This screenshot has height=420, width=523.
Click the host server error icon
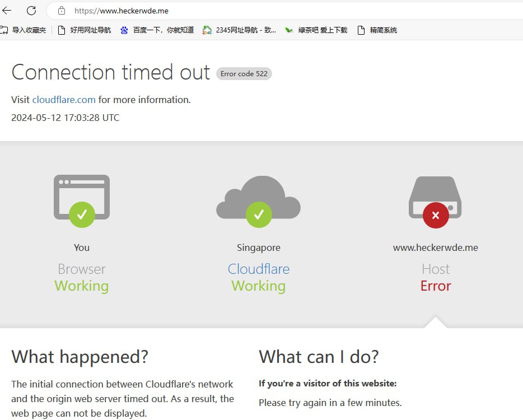point(435,202)
